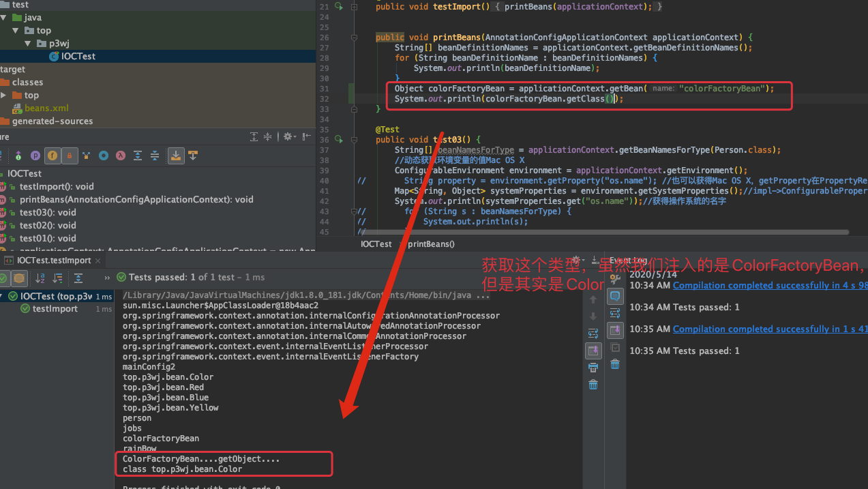Sort test results by duration

pyautogui.click(x=58, y=278)
